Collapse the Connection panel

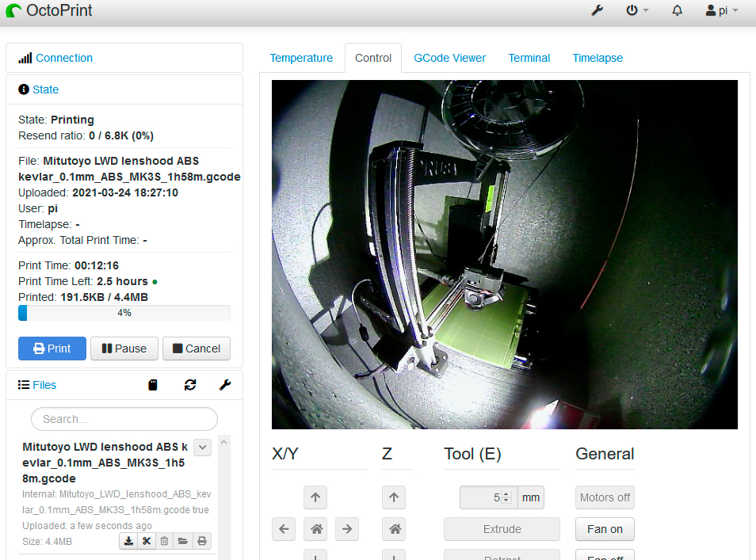(x=63, y=58)
